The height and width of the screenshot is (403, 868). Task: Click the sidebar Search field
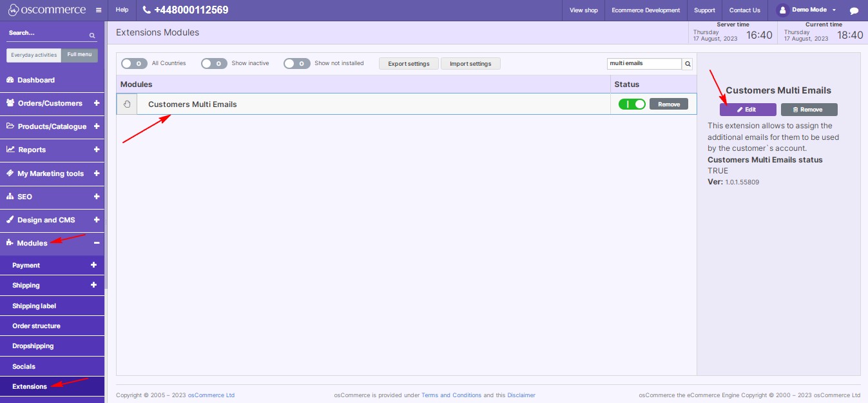46,33
